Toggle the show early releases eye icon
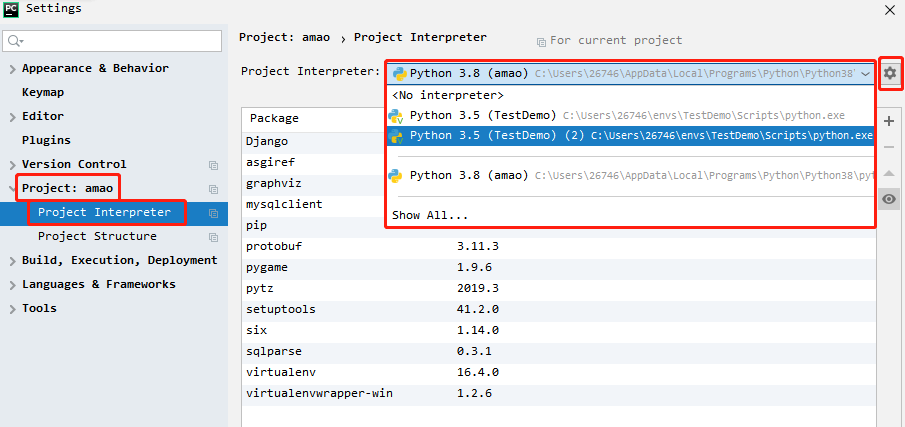 [x=889, y=199]
